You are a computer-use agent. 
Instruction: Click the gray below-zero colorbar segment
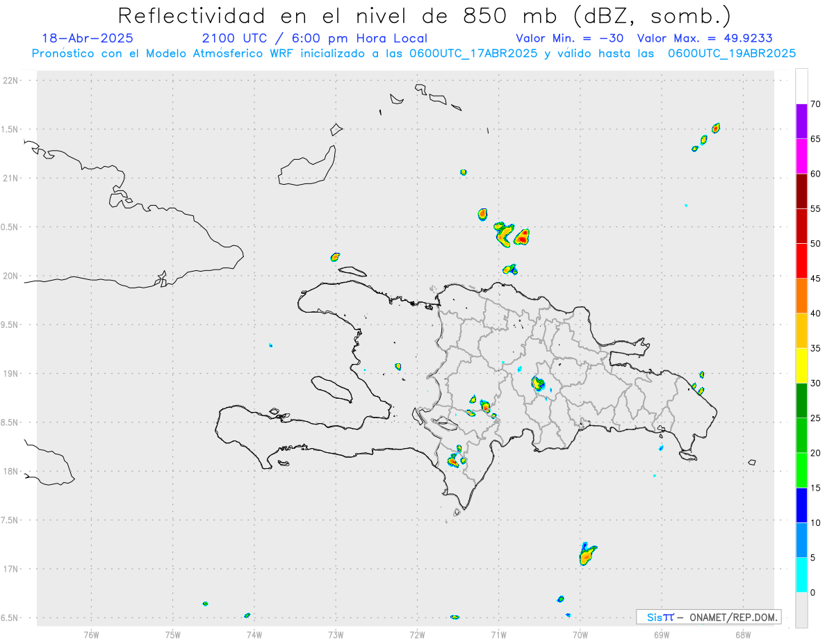(801, 610)
